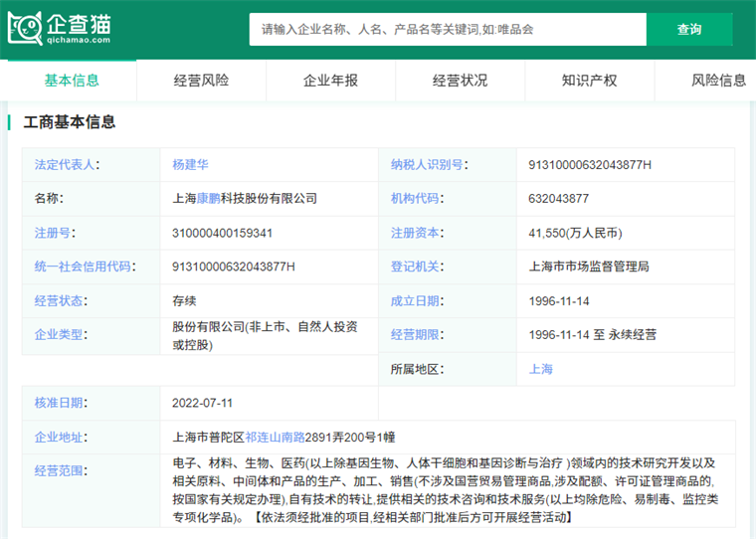Click the 股份有限公司(非上市、自然人投资或控股) value
The width and height of the screenshot is (756, 539).
tap(265, 335)
